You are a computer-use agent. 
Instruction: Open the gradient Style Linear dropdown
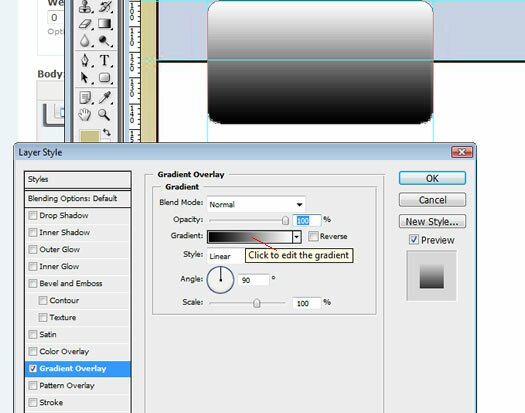(x=226, y=256)
